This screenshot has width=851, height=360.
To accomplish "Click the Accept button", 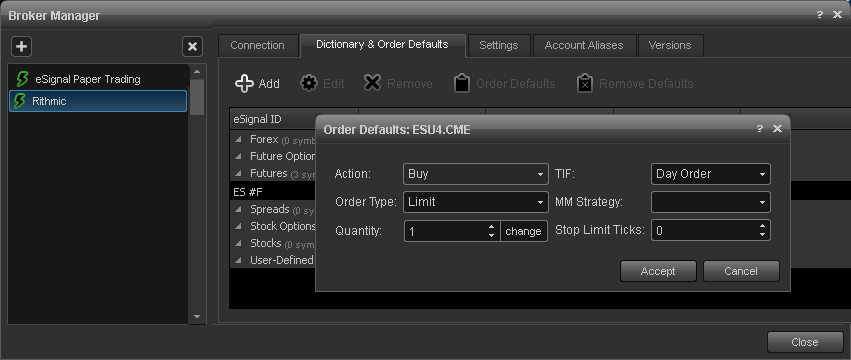I will 658,271.
